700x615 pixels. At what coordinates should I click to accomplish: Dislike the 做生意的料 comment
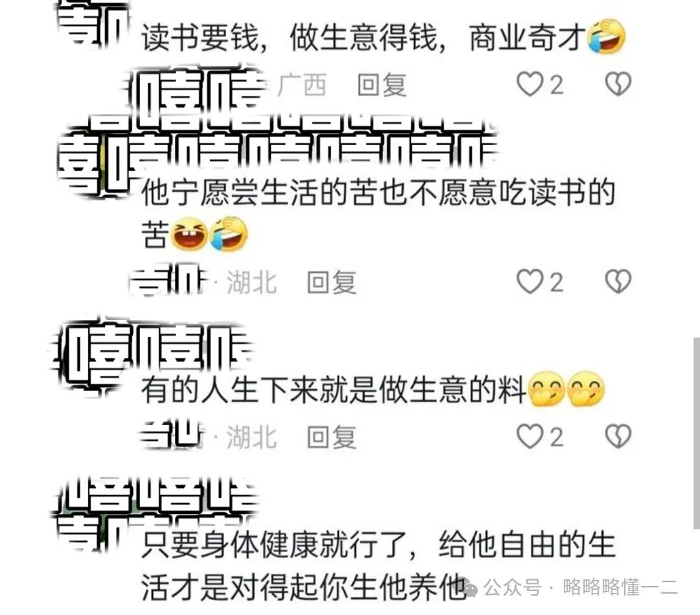point(618,436)
